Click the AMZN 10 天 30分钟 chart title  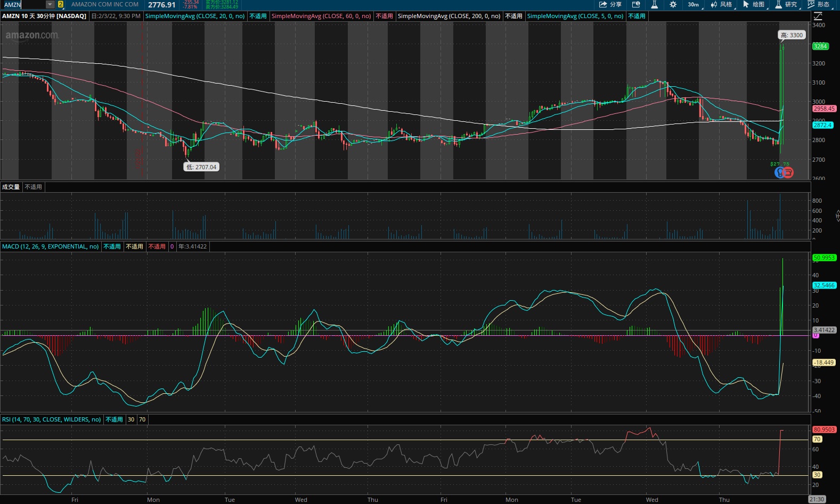click(x=44, y=16)
